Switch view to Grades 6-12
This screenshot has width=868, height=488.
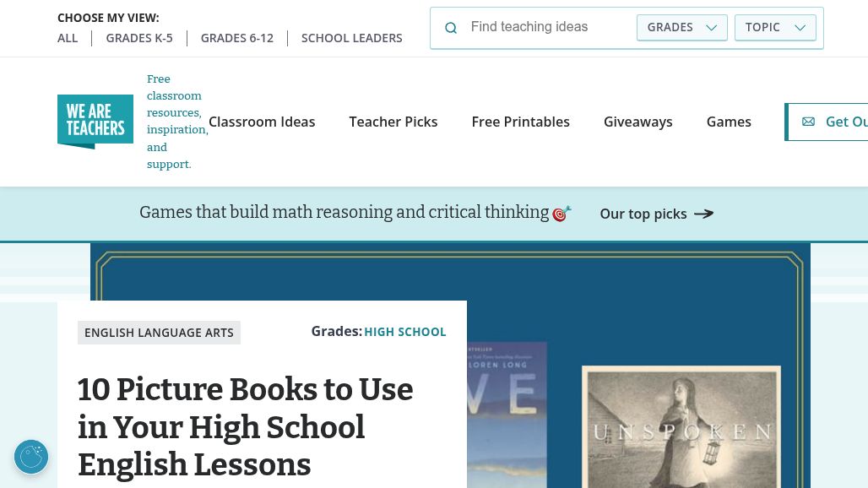tap(237, 38)
